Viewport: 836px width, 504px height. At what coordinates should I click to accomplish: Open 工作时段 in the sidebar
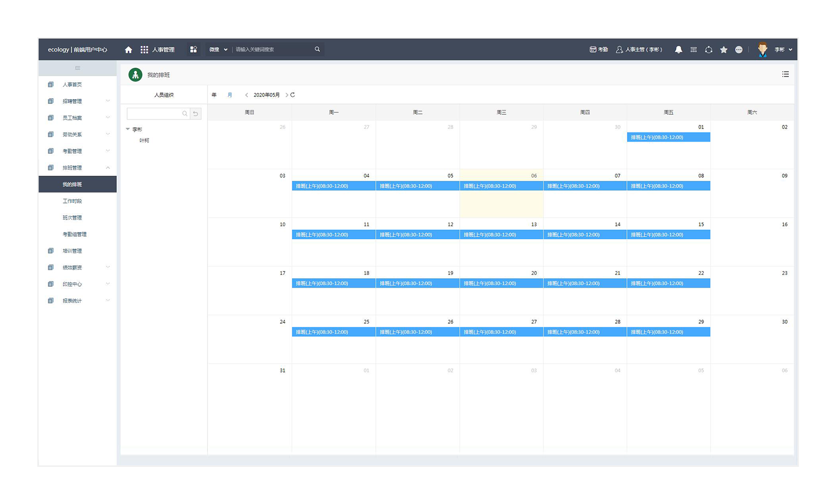pos(72,201)
